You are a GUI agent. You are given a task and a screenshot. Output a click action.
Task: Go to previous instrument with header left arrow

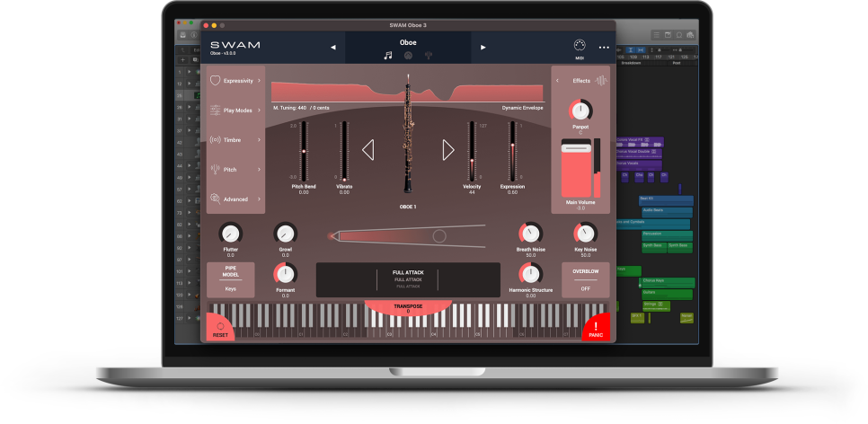(333, 48)
